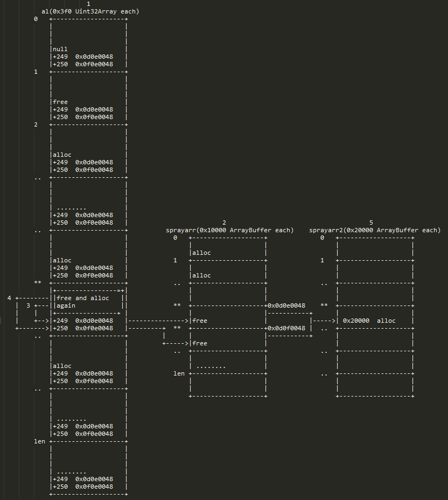
Task: Click index "2" beside the al column
Action: click(x=36, y=124)
